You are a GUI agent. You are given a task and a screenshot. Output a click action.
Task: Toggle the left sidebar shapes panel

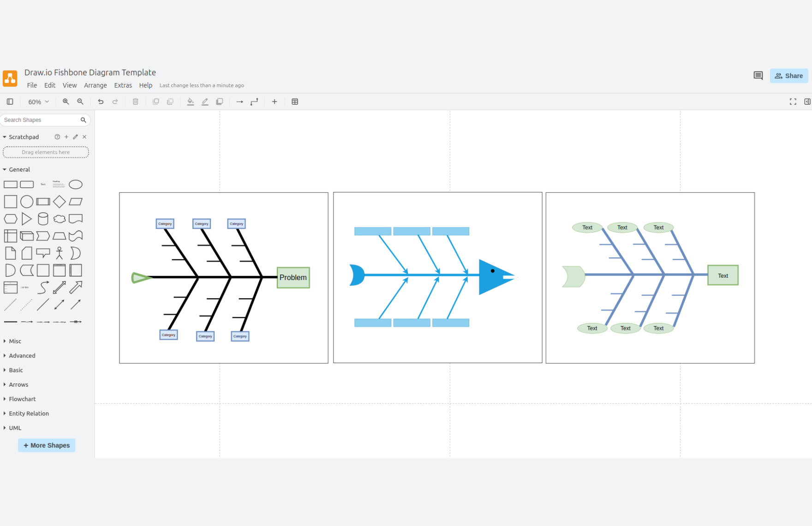tap(10, 102)
